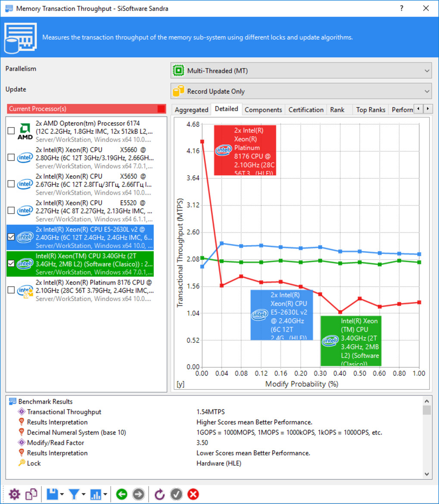
Task: Click the Current Processor(s) red bar
Action: coord(86,109)
